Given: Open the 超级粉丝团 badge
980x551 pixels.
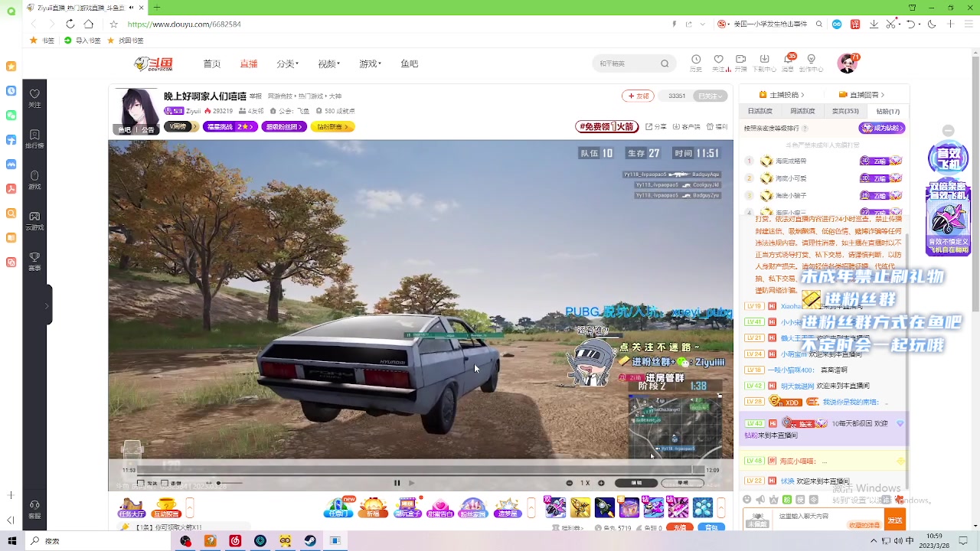Looking at the screenshot, I should 284,127.
